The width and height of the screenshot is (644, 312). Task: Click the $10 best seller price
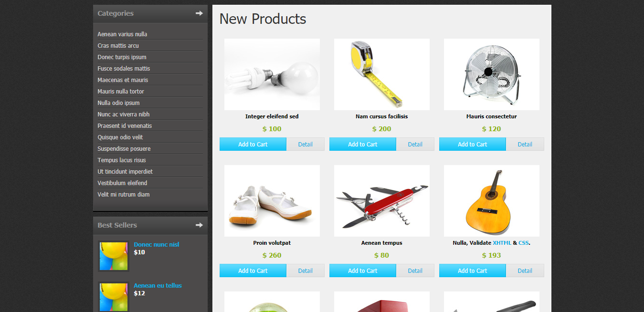click(x=139, y=252)
